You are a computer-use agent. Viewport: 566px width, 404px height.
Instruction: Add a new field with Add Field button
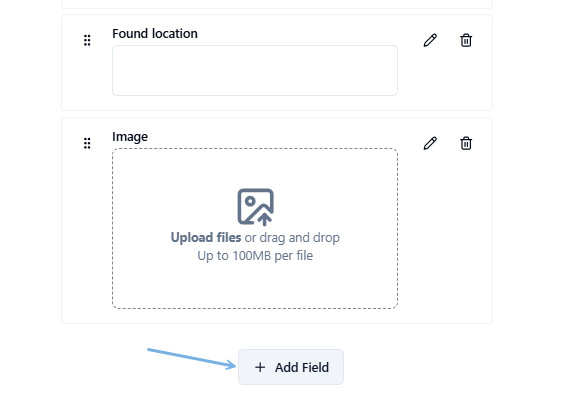pyautogui.click(x=291, y=367)
